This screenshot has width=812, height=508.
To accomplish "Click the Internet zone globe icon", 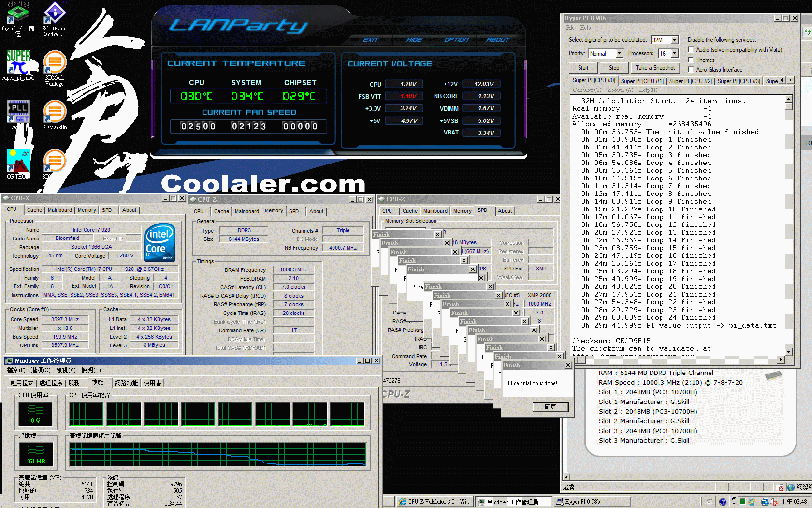I will point(791,487).
